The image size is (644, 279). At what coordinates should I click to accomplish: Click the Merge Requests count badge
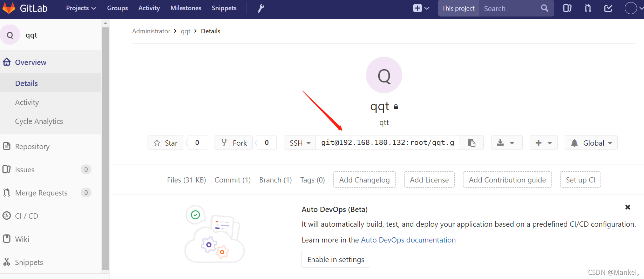[86, 192]
